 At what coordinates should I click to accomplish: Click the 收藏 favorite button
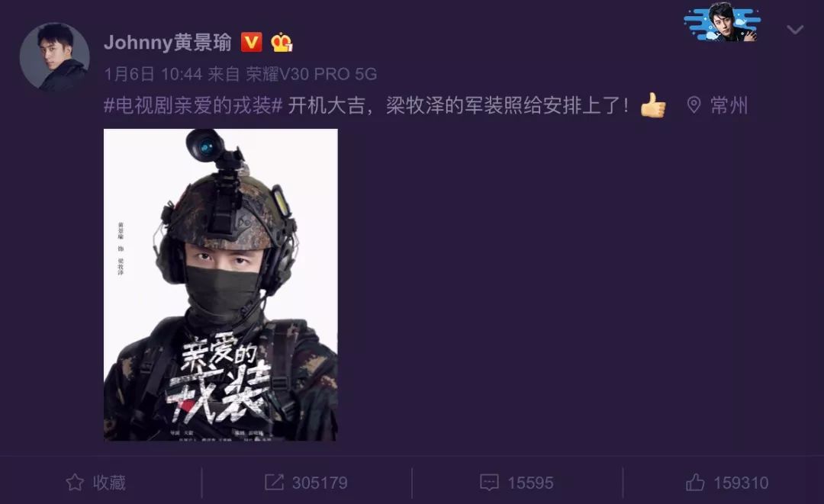[95, 483]
